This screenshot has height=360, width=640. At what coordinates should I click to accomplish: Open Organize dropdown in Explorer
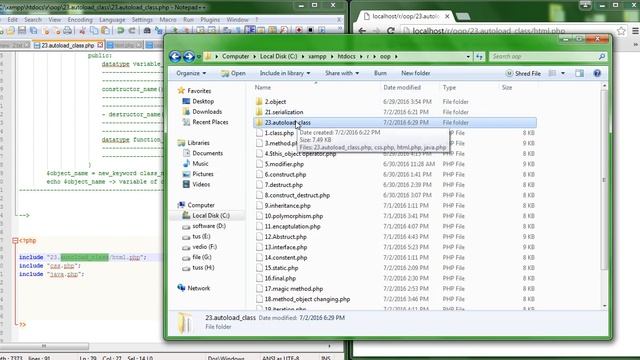pos(191,73)
